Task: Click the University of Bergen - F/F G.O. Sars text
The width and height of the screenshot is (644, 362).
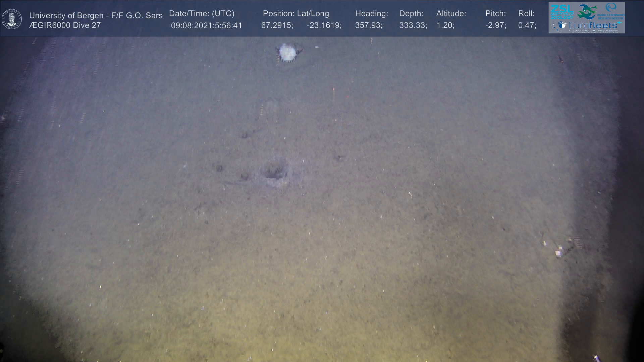Action: 96,15
